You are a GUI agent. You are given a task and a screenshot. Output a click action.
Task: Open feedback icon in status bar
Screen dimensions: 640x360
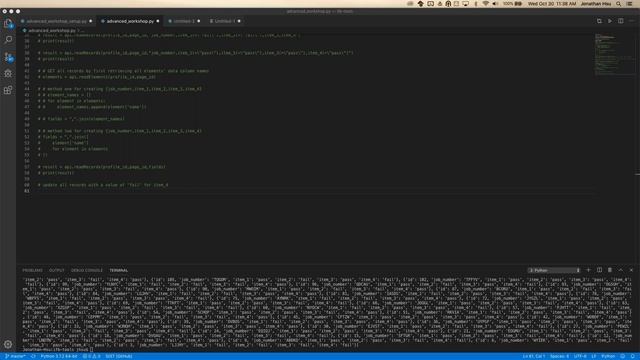tap(622, 356)
